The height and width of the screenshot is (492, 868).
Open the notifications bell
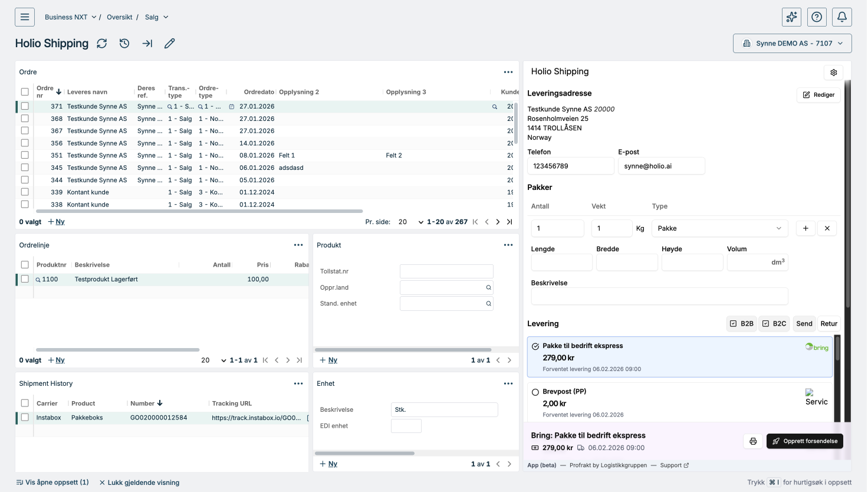click(x=842, y=17)
